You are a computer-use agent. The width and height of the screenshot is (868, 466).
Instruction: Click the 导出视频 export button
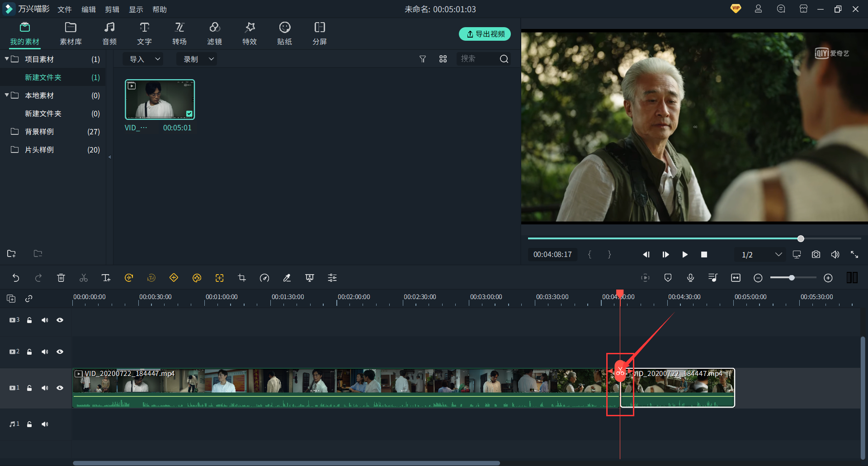(485, 34)
